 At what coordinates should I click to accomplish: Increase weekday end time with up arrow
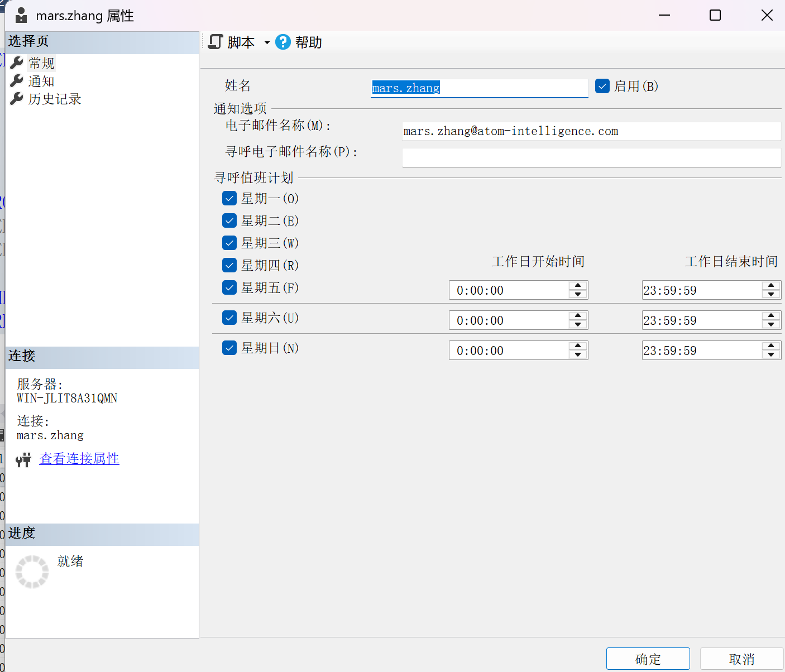[771, 286]
